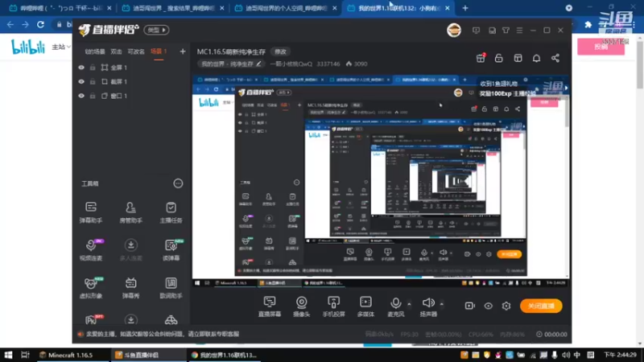Open the 弹幕秀 danmaku show tool
644x362 pixels.
click(x=130, y=287)
